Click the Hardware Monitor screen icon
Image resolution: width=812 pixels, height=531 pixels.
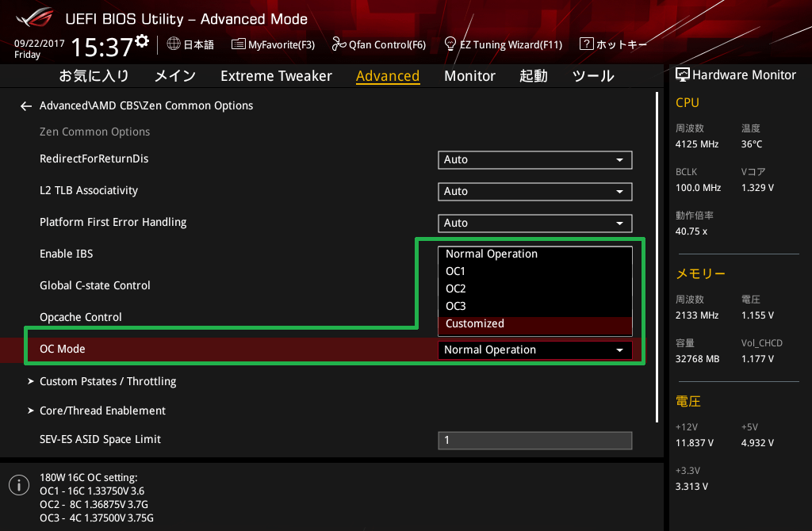683,75
